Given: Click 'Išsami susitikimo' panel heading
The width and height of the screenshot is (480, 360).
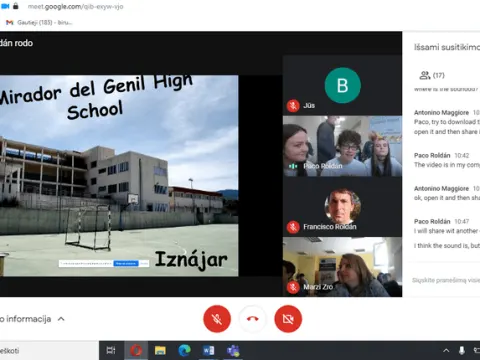Looking at the screenshot, I should (x=447, y=47).
